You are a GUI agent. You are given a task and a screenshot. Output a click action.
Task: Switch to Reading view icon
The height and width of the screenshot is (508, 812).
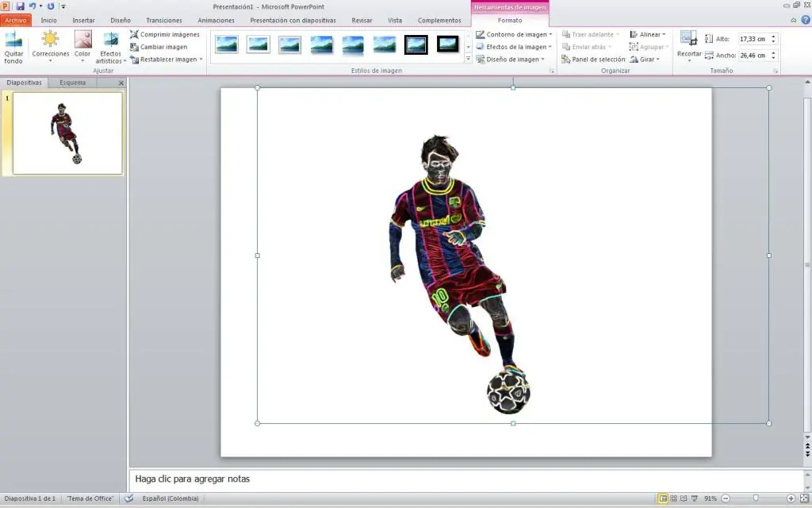tap(684, 498)
